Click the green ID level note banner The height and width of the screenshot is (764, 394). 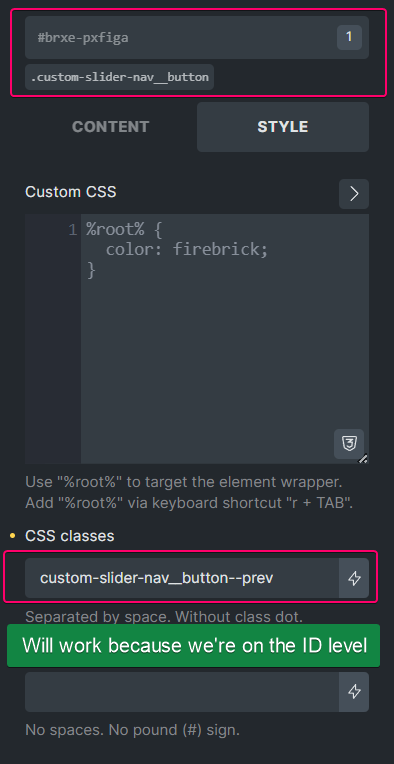pos(193,646)
